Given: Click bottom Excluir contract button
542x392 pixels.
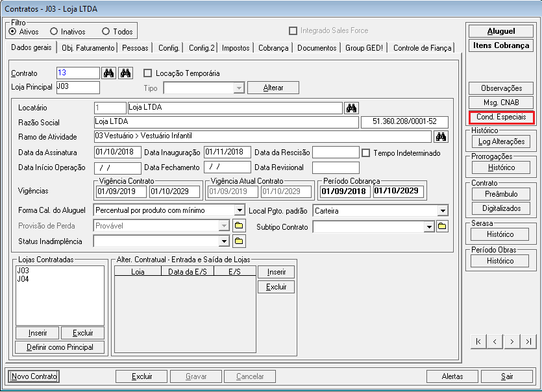Looking at the screenshot, I should click(x=142, y=376).
